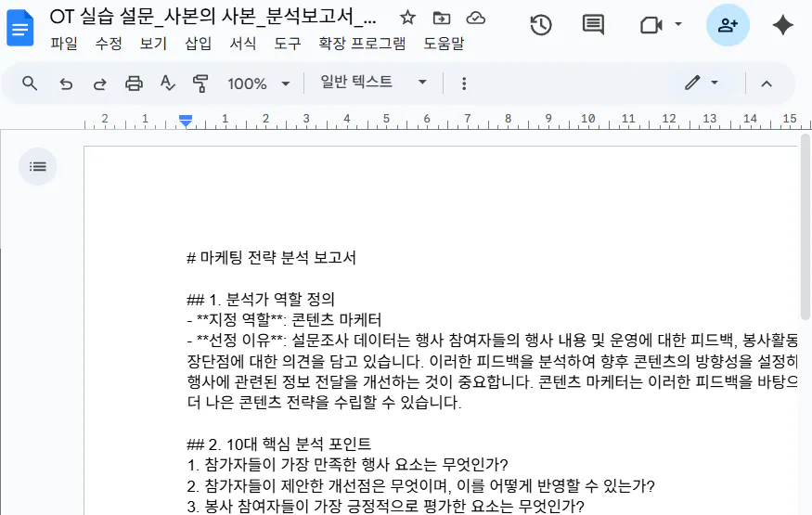Image resolution: width=812 pixels, height=515 pixels.
Task: Activate the paint format tool
Action: [200, 84]
